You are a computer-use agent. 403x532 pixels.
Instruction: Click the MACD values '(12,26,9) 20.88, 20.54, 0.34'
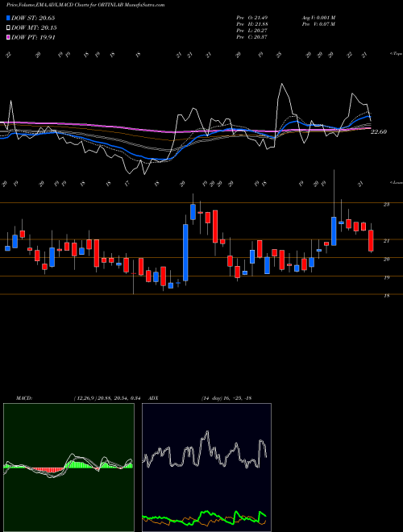107,398
